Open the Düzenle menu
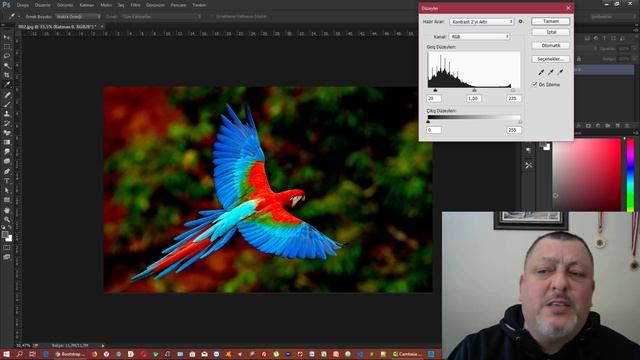This screenshot has width=640, height=360. (x=43, y=5)
